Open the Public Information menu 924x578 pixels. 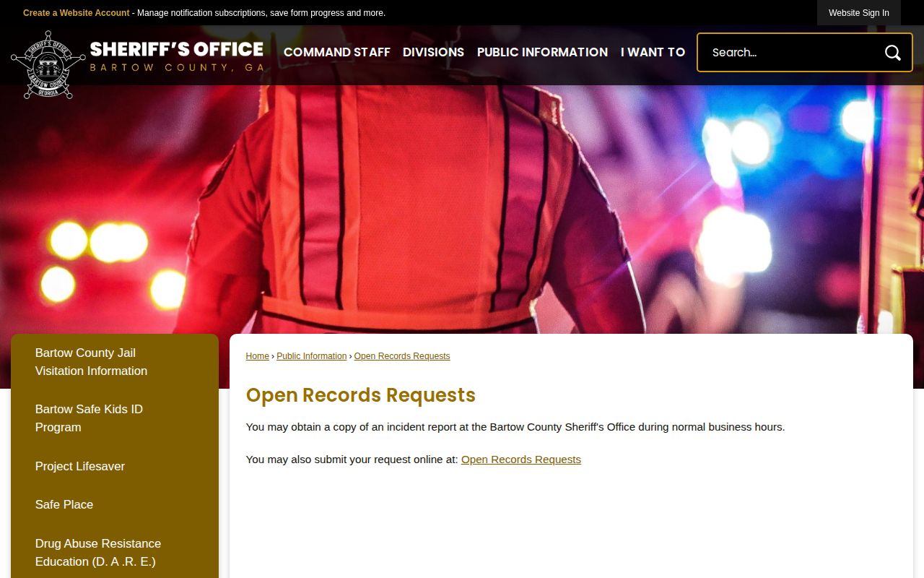pyautogui.click(x=542, y=52)
